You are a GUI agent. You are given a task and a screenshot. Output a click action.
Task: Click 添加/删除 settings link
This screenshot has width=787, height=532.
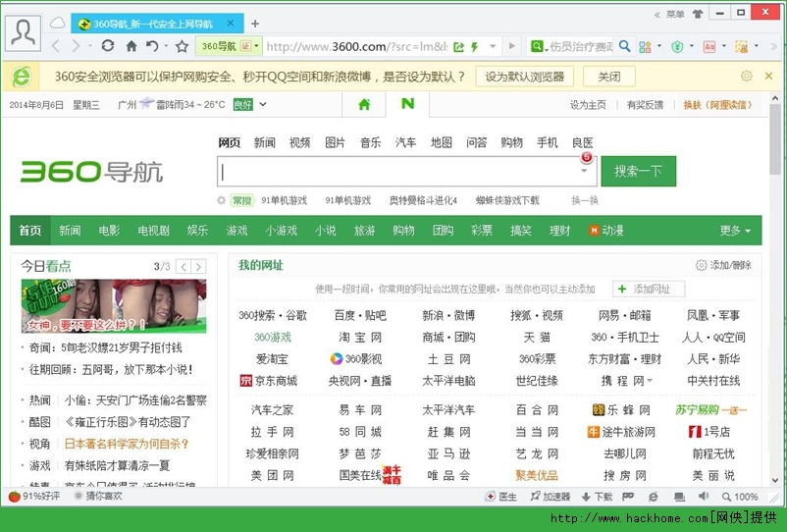(724, 265)
